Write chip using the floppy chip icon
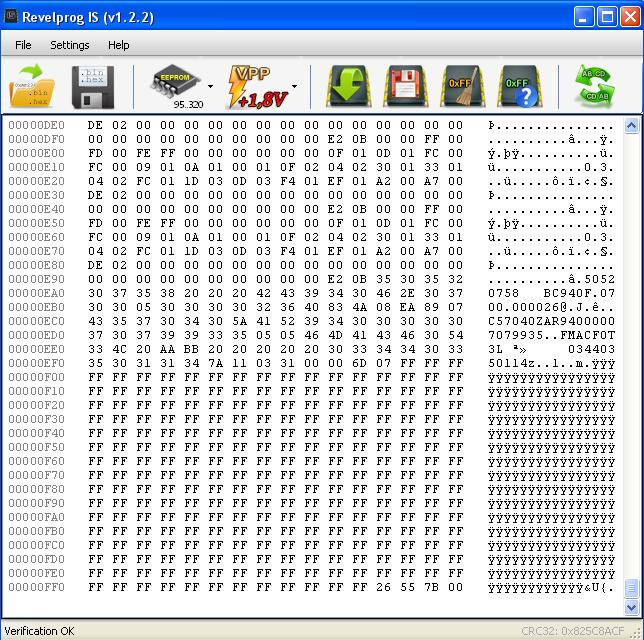This screenshot has height=640, width=644. point(406,86)
